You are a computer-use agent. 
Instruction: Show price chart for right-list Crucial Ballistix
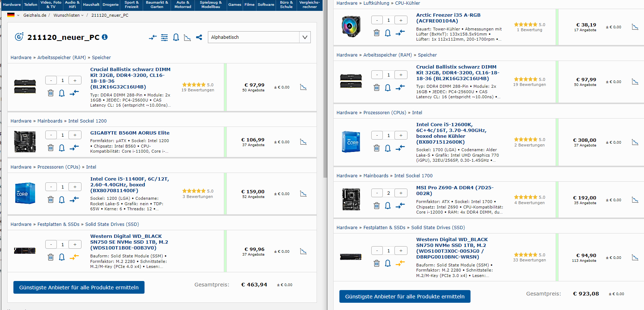click(x=635, y=82)
